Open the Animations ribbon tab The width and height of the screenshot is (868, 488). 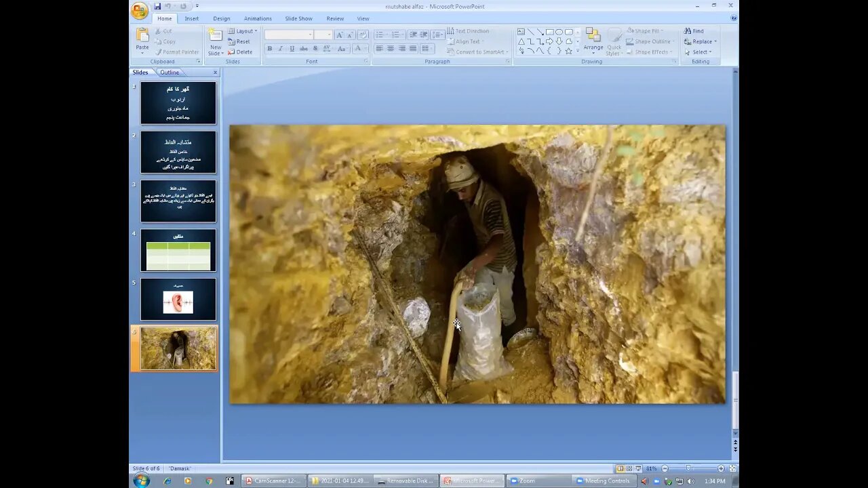(x=258, y=18)
